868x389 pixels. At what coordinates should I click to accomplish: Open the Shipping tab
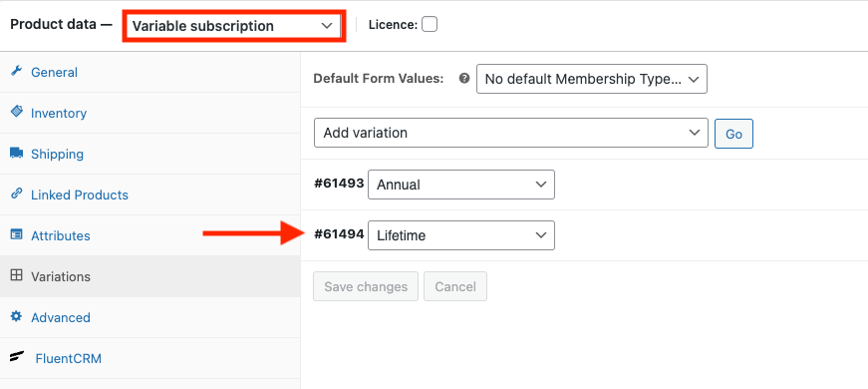point(150,154)
